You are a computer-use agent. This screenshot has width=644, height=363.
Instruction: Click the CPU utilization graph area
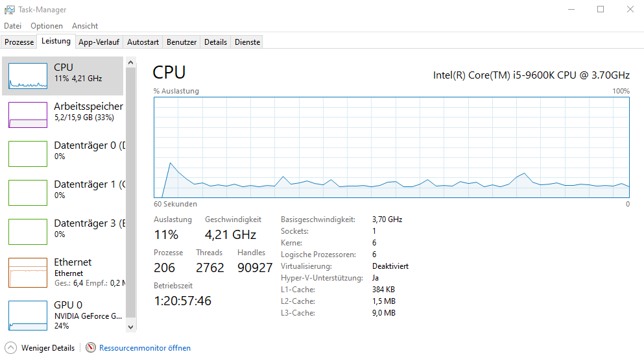(x=392, y=147)
